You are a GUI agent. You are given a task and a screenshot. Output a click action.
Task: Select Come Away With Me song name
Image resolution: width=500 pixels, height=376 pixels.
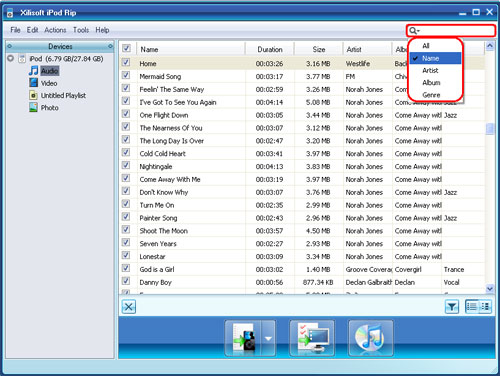coord(170,180)
